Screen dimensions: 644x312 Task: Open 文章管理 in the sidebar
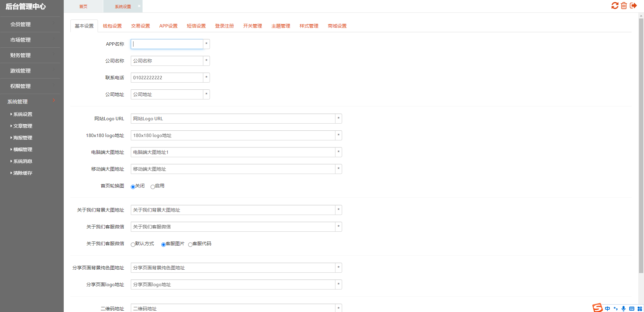tap(23, 126)
